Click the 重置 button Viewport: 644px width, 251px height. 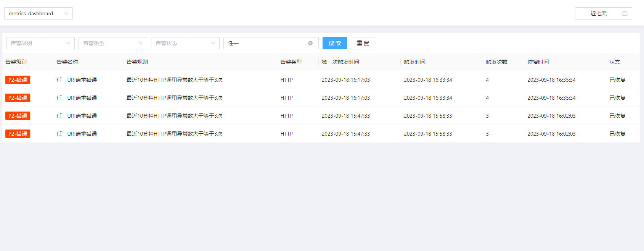point(363,43)
